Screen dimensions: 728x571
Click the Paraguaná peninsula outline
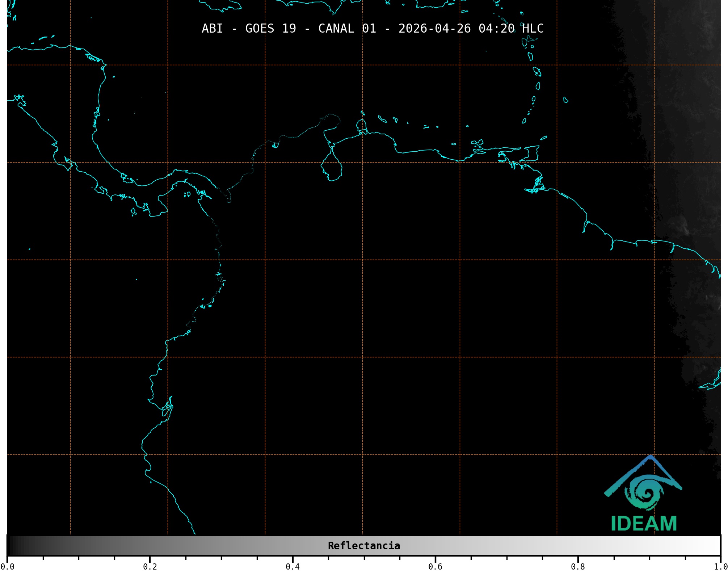(x=361, y=126)
